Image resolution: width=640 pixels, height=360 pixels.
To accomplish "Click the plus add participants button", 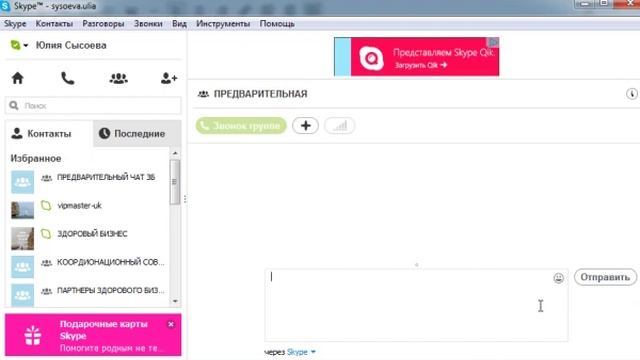I will pyautogui.click(x=305, y=126).
